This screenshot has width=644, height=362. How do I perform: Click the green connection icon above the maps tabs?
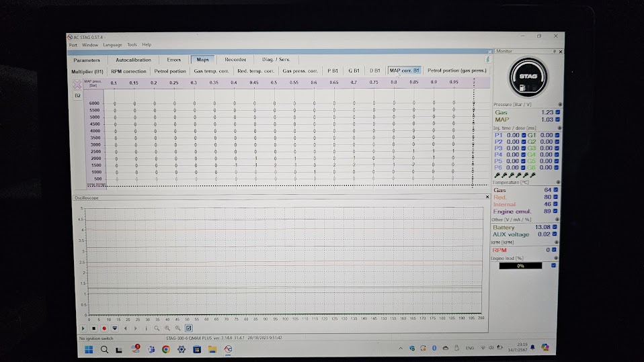[487, 60]
